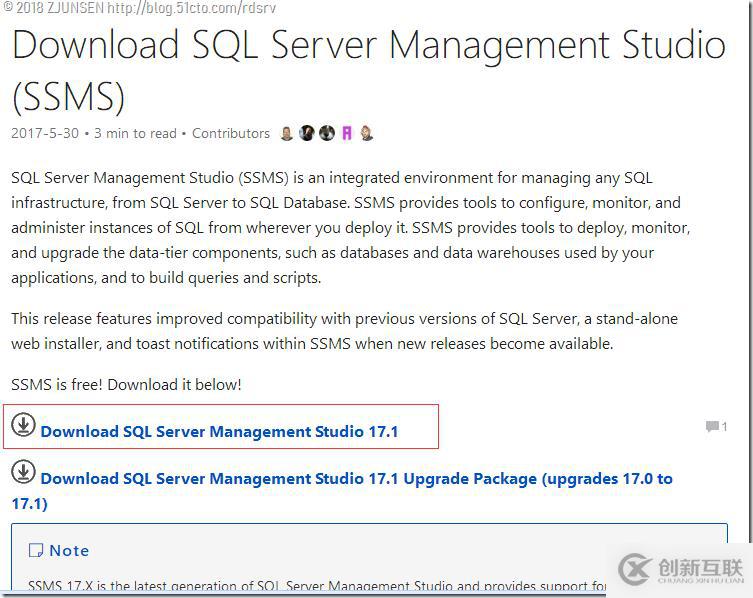Click the paragraph starting "This release features improved compatibility"
The width and height of the screenshot is (753, 598).
pyautogui.click(x=344, y=331)
